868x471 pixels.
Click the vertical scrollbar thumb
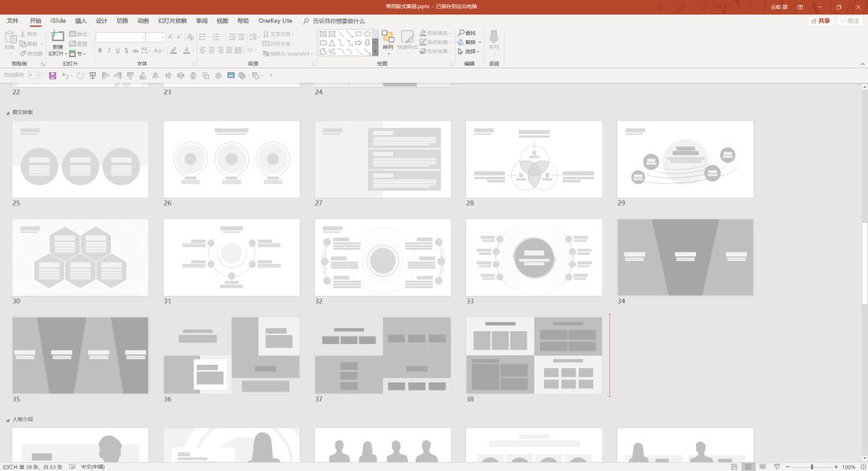pos(864,262)
